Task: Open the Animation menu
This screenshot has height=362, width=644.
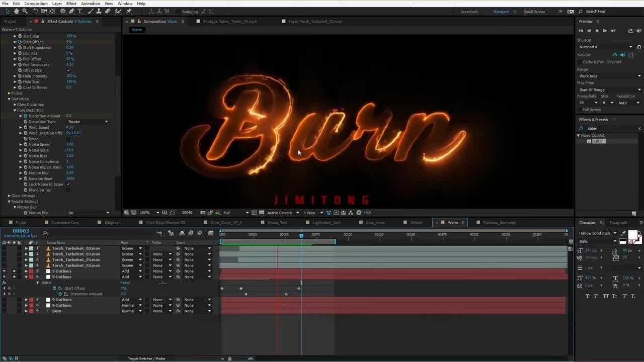Action: (x=91, y=4)
